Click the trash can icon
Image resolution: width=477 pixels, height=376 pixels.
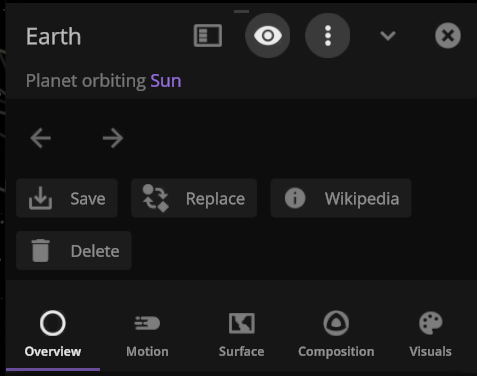tap(41, 250)
